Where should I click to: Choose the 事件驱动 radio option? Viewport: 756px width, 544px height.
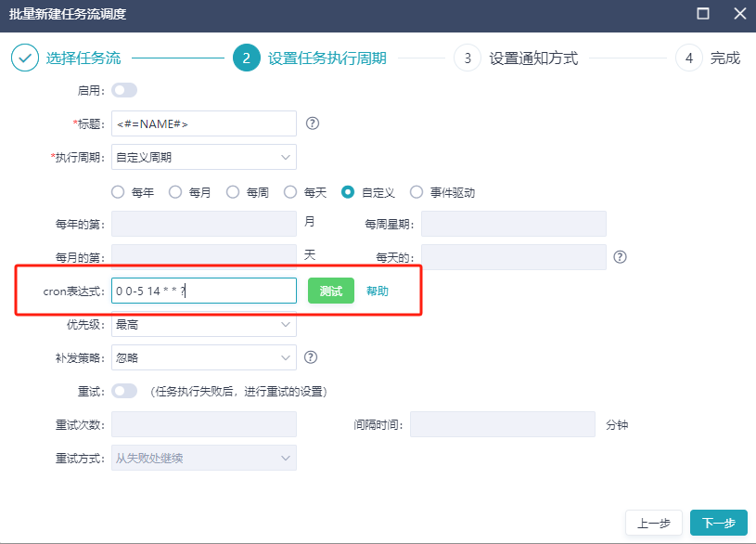coord(415,192)
